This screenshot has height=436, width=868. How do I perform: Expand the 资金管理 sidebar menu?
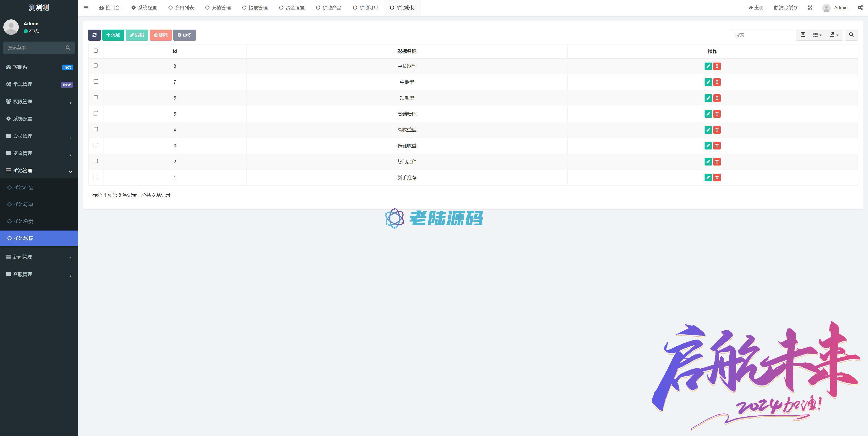pyautogui.click(x=39, y=153)
